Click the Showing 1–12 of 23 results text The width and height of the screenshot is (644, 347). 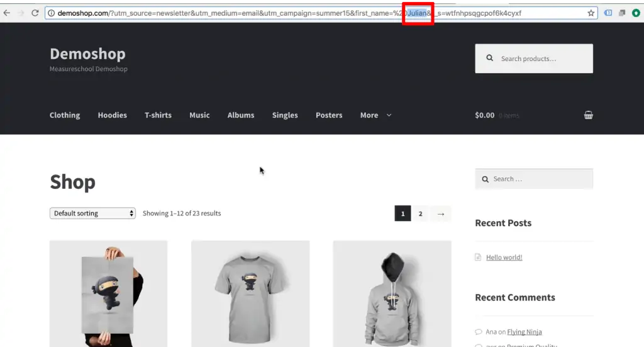coord(182,213)
